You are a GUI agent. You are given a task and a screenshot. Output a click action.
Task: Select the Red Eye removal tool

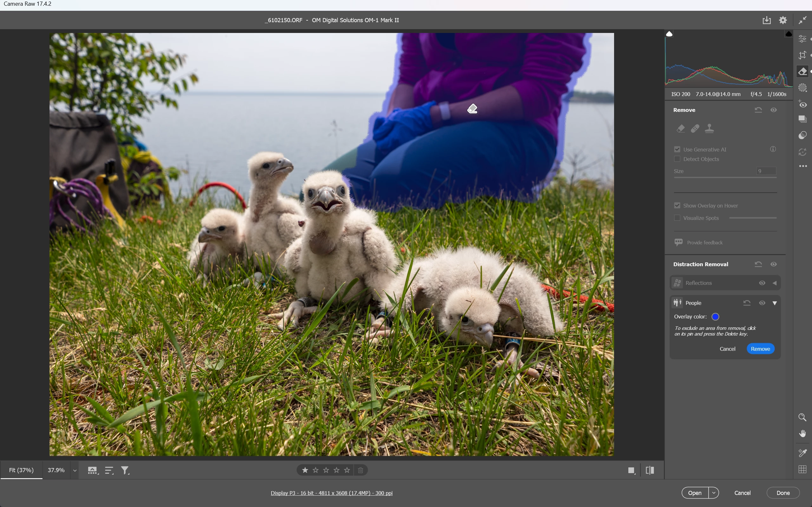tap(802, 104)
